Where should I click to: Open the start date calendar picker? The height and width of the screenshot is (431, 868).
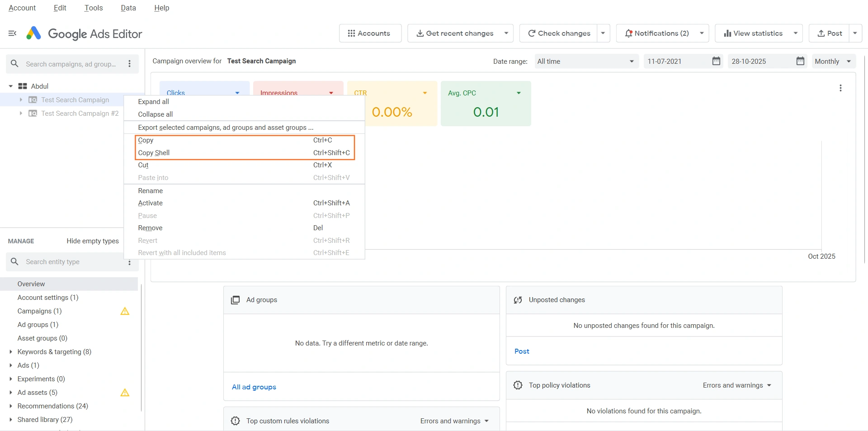pyautogui.click(x=716, y=61)
